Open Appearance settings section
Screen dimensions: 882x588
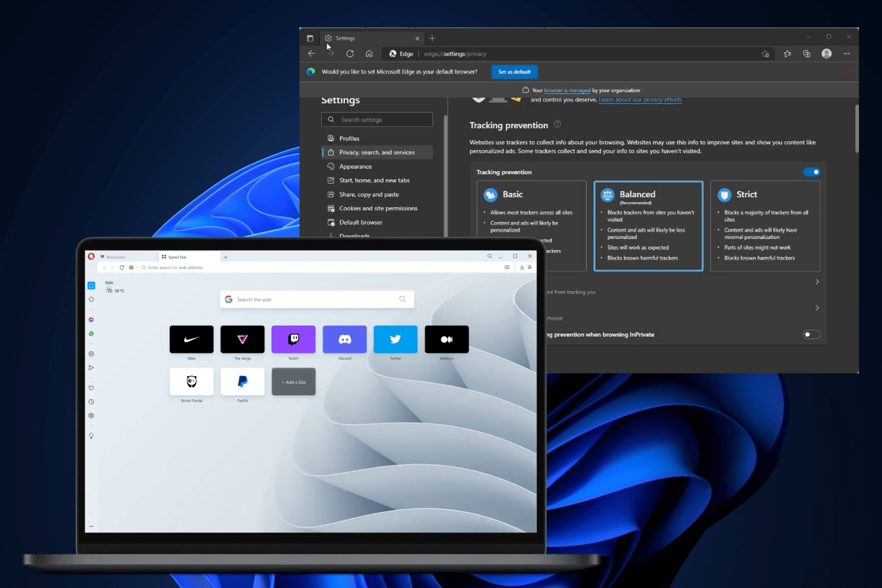pos(377,166)
